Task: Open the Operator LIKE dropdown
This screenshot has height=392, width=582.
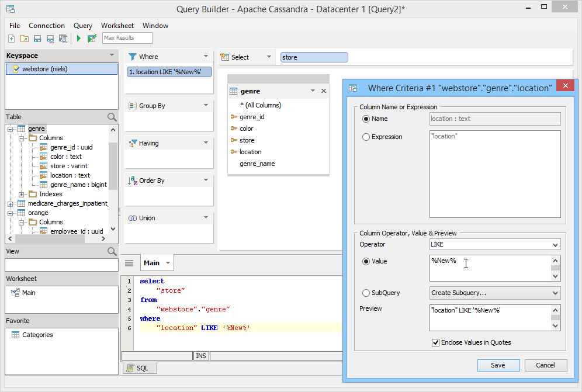Action: (555, 245)
